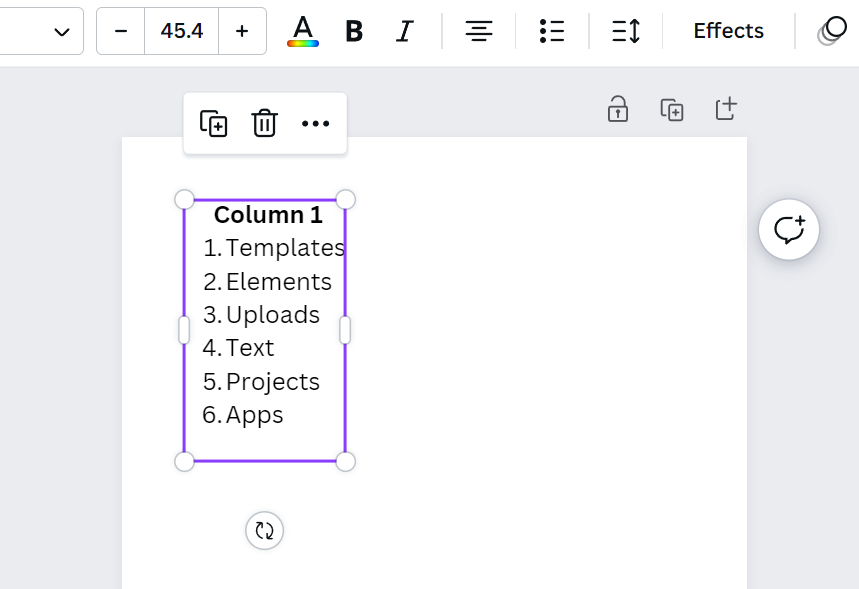859x589 pixels.
Task: Delete the selected text box
Action: [264, 124]
